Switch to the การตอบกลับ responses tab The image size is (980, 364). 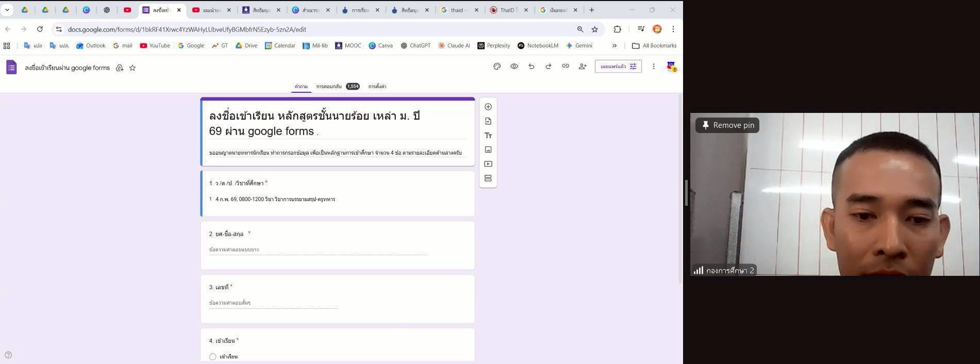tap(328, 87)
